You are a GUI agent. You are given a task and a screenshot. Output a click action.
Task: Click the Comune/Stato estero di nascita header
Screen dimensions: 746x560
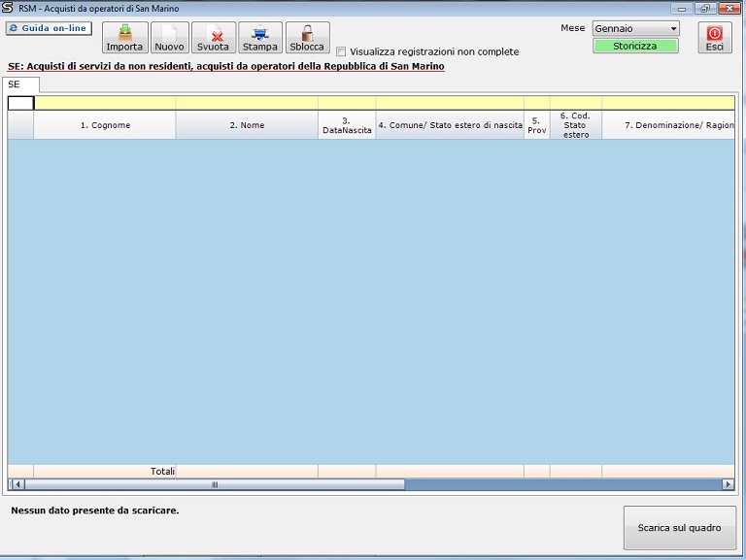pos(450,125)
